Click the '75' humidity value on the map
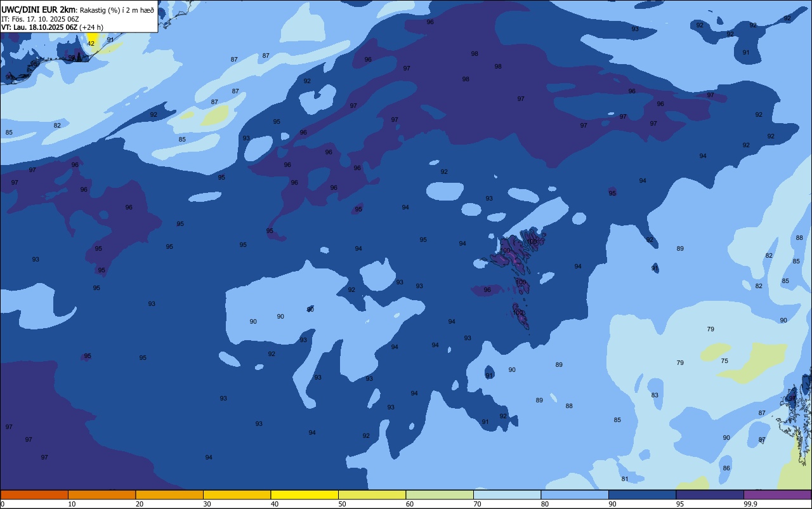The width and height of the screenshot is (812, 509). coord(724,360)
